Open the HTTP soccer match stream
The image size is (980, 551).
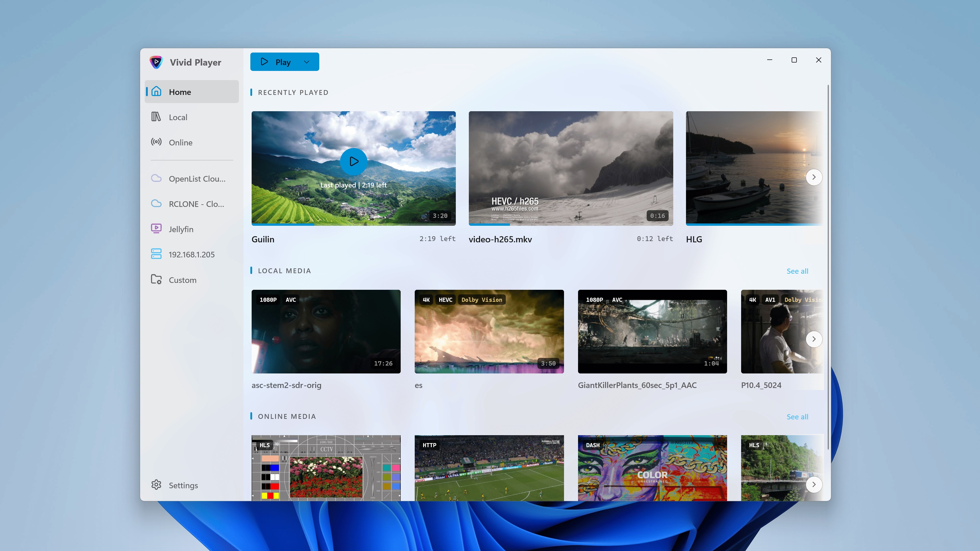(489, 468)
